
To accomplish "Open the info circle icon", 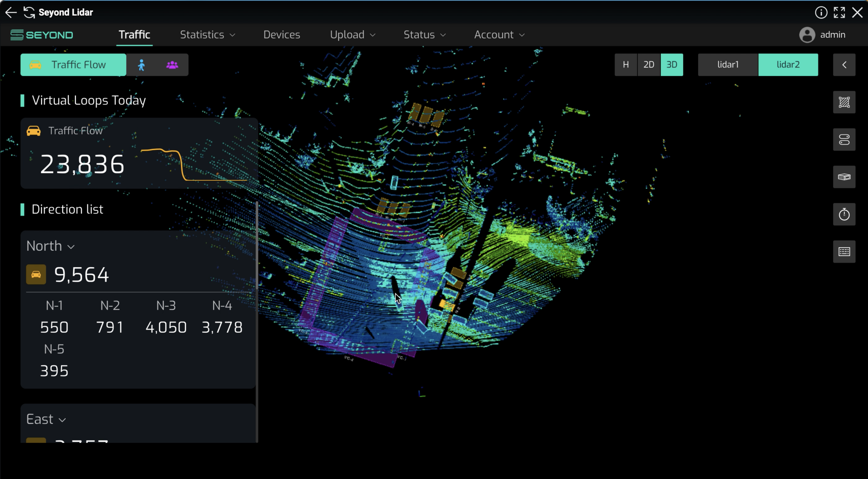I will coord(821,12).
